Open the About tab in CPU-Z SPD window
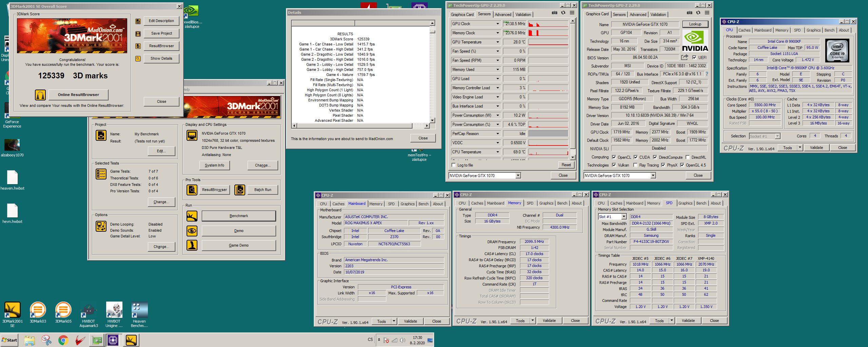Image resolution: width=868 pixels, height=347 pixels. pyautogui.click(x=716, y=203)
